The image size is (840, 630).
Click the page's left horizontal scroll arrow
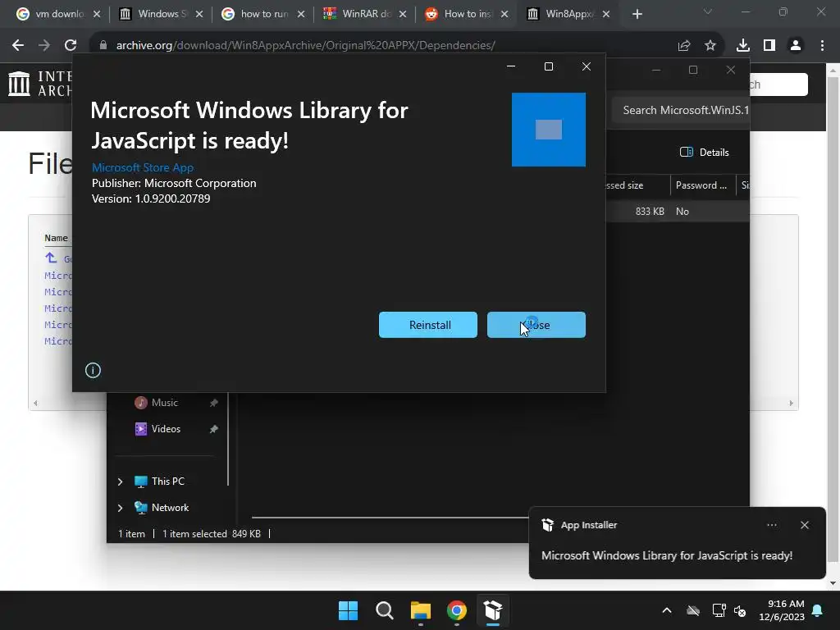pos(35,403)
